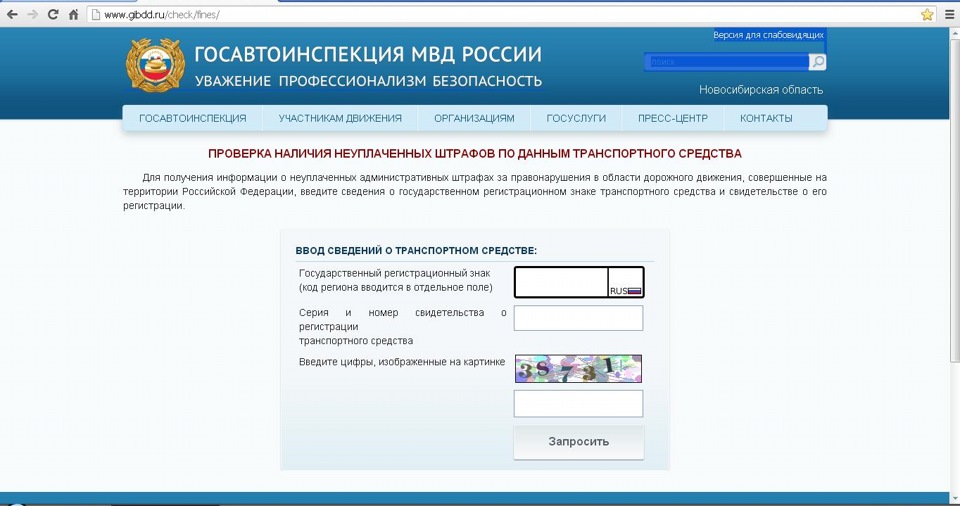Click the license plate number field
The image size is (960, 506).
[561, 282]
